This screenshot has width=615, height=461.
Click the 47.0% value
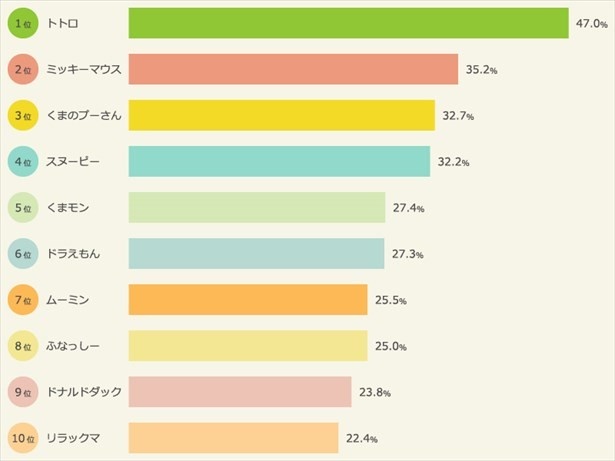(x=591, y=23)
